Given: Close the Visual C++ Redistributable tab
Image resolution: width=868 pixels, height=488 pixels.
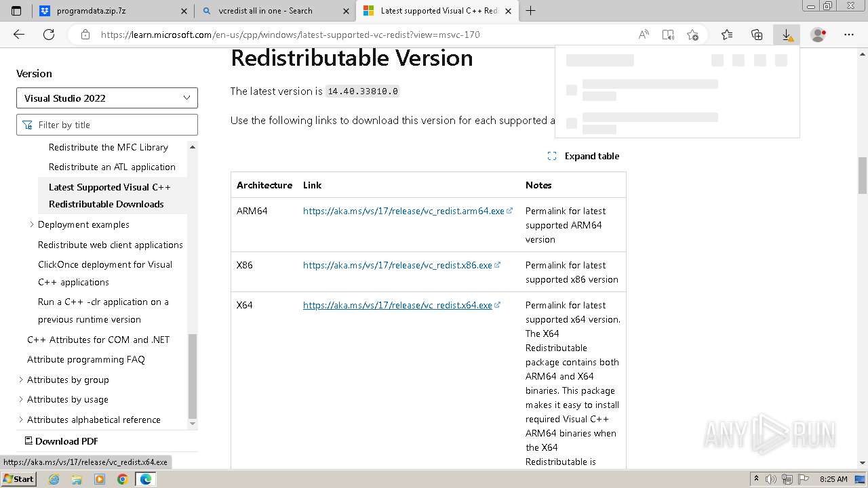Looking at the screenshot, I should click(x=509, y=11).
